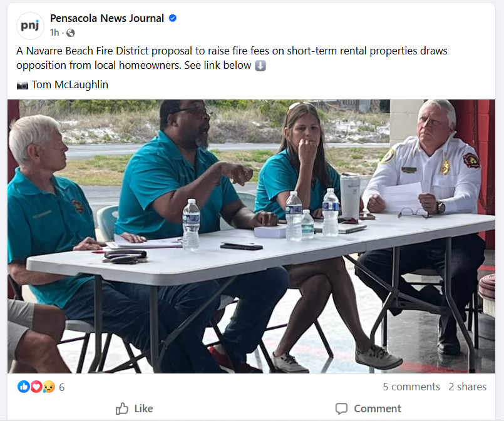
Task: Click the post caption about fire fees
Action: coord(232,58)
